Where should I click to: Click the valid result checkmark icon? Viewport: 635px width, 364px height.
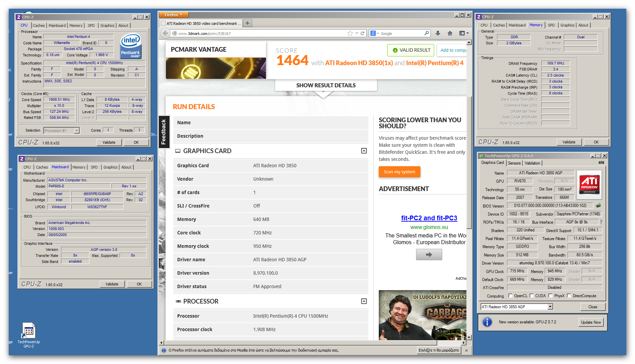click(395, 50)
